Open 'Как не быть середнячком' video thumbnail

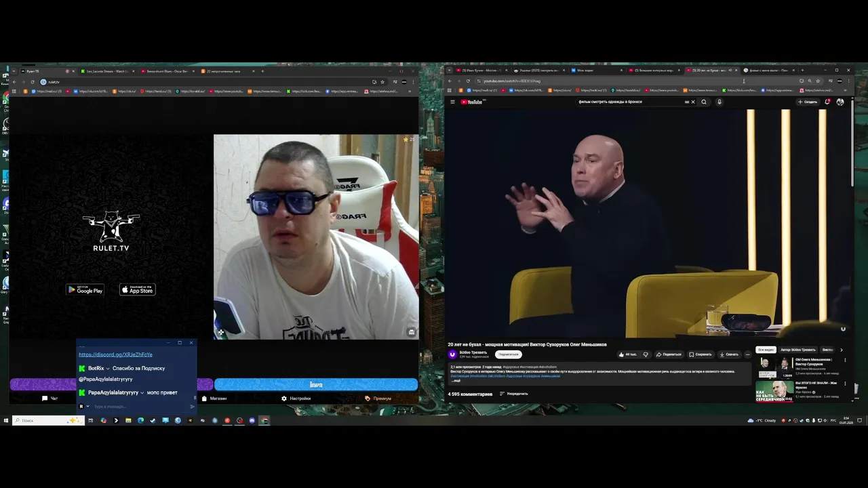tap(773, 391)
